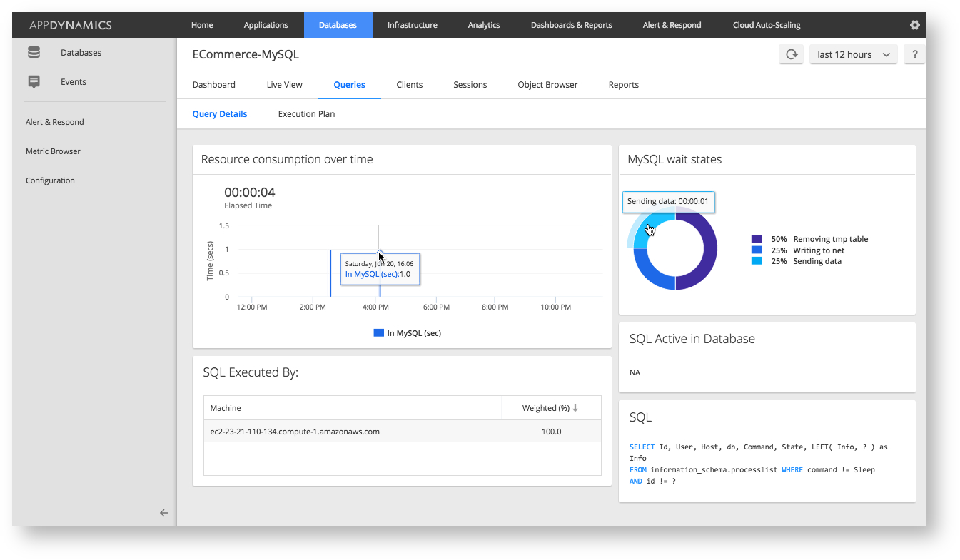Click the chart bar near 2:30 PM
The width and height of the screenshot is (960, 560).
tap(330, 273)
